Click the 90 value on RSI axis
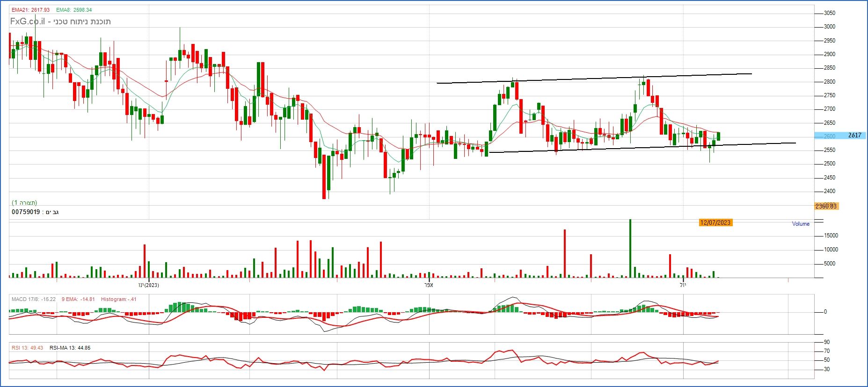Viewport: 868px width, 387px height. point(827,342)
